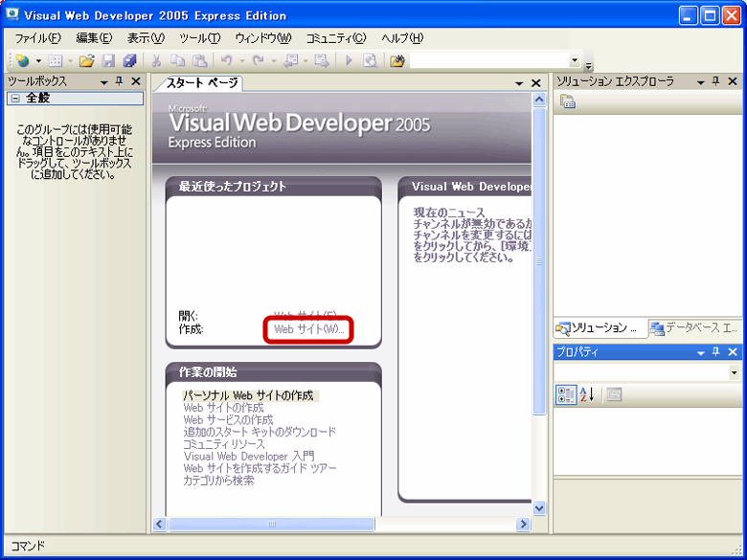Open the コミュニティ(C) menu

(336, 38)
